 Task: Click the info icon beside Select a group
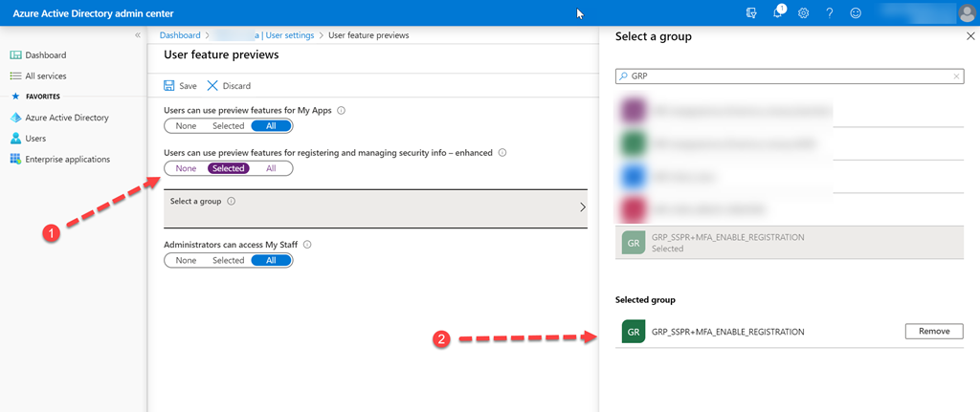click(231, 202)
